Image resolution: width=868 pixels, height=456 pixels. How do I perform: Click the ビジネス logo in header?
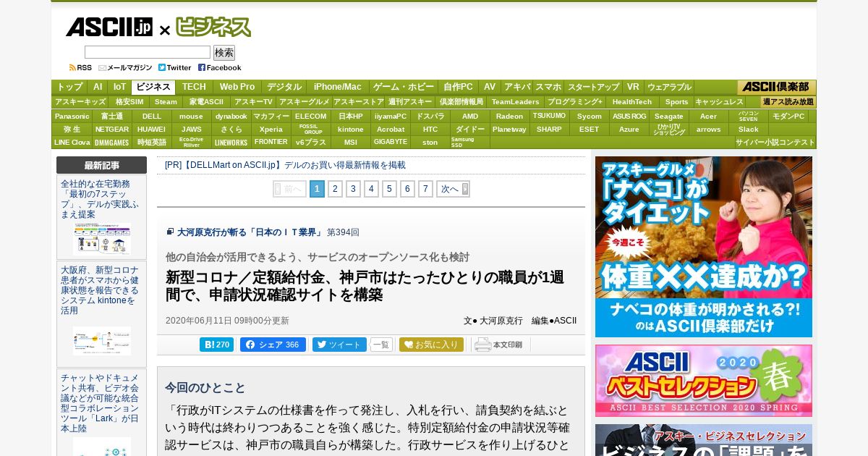(x=213, y=28)
